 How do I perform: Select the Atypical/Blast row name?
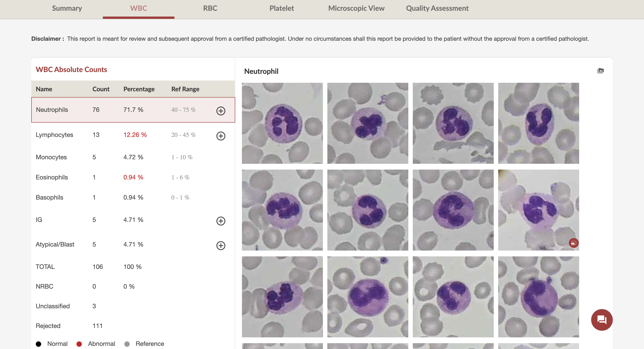[55, 245]
